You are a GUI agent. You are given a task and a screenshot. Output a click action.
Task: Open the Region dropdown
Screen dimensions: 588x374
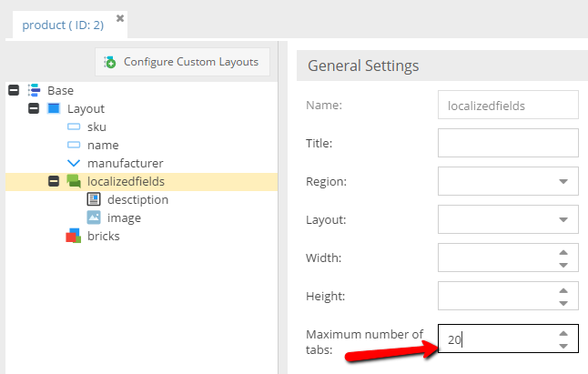click(563, 181)
